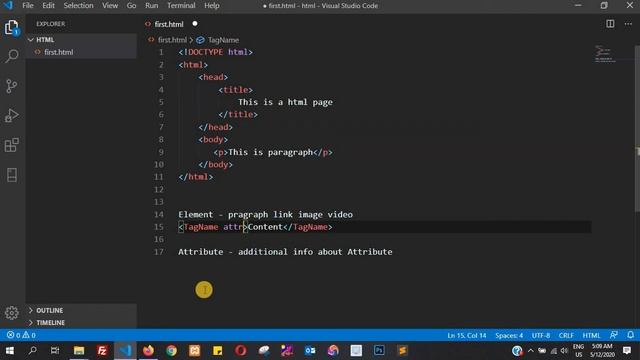
Task: Show hidden system tray icons
Action: click(x=531, y=351)
